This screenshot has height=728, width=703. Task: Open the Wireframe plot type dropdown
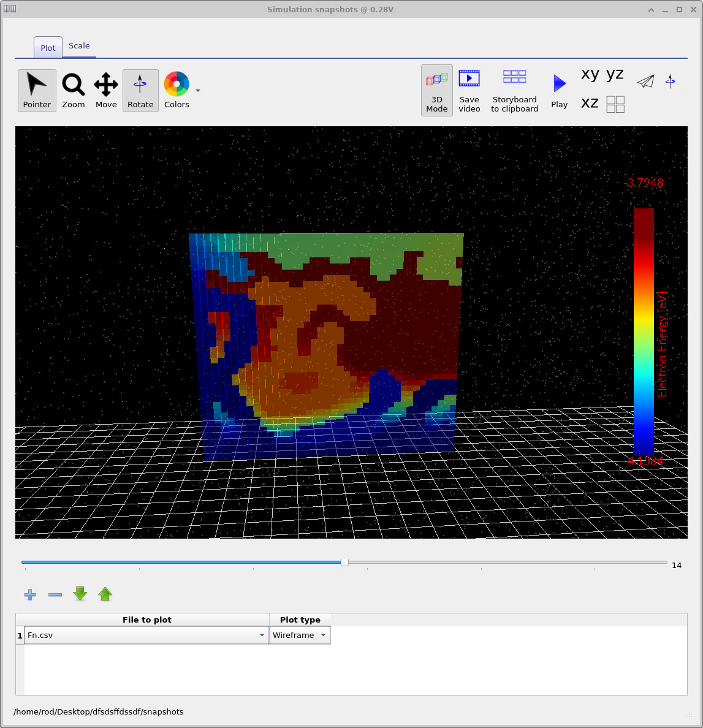pyautogui.click(x=323, y=635)
